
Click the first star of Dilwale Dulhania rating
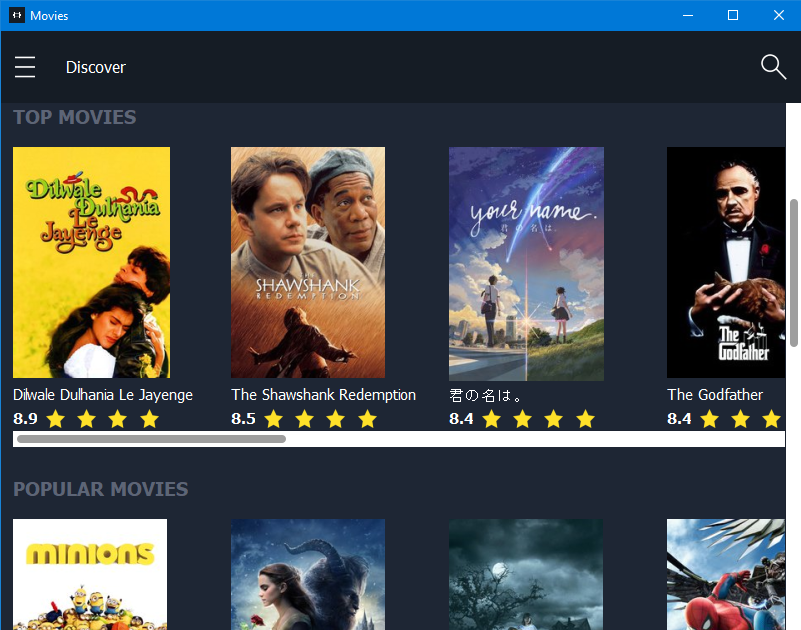pyautogui.click(x=56, y=419)
